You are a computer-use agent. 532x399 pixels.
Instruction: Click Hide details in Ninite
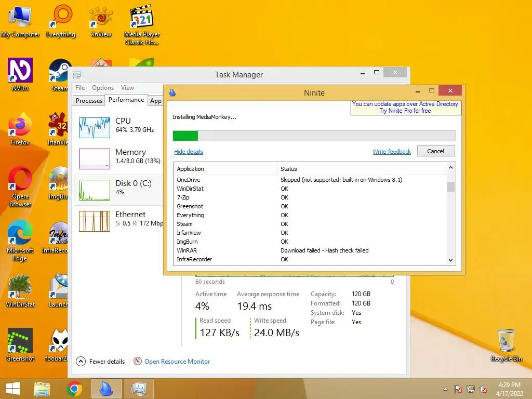pyautogui.click(x=188, y=152)
